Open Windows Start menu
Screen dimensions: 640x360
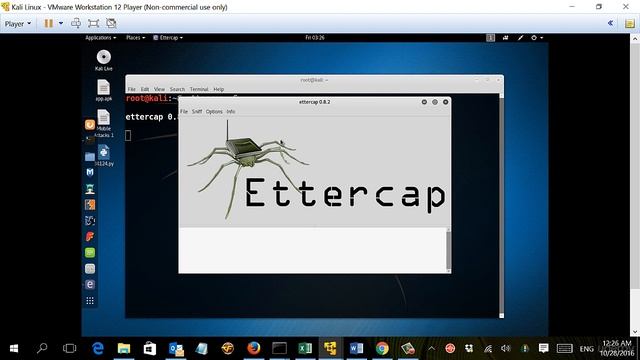pyautogui.click(x=13, y=348)
